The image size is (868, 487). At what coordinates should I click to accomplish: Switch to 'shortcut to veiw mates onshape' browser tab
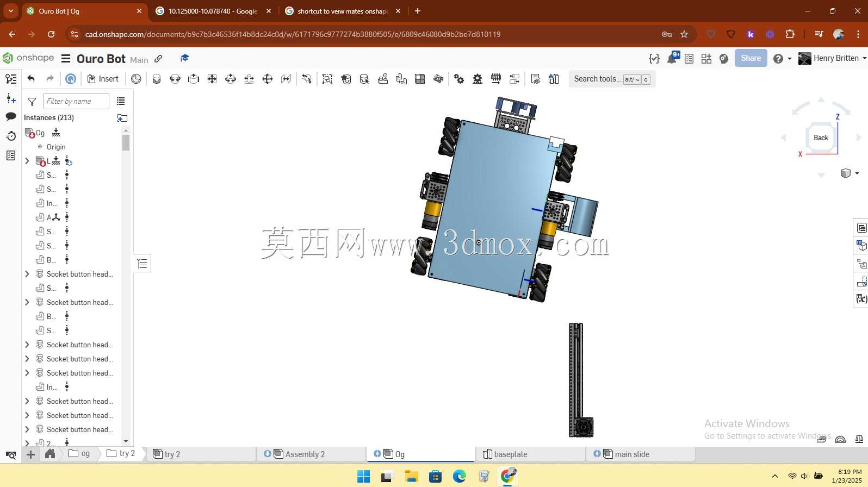pyautogui.click(x=343, y=11)
